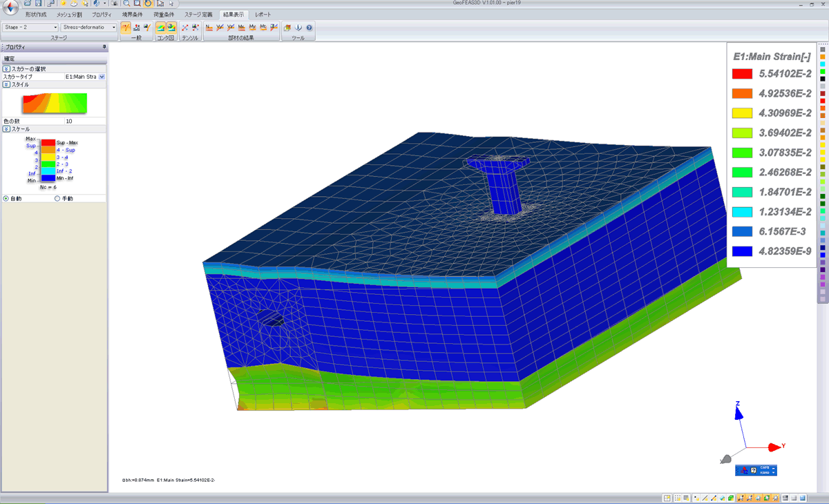Toggle the first contour display button
Viewport: 829px width, 504px height.
(x=160, y=28)
